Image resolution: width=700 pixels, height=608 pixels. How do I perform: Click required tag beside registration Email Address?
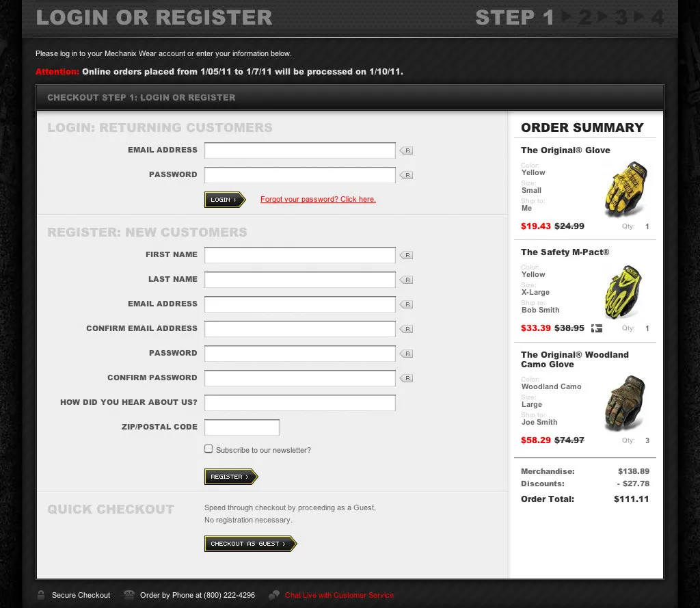pyautogui.click(x=406, y=304)
